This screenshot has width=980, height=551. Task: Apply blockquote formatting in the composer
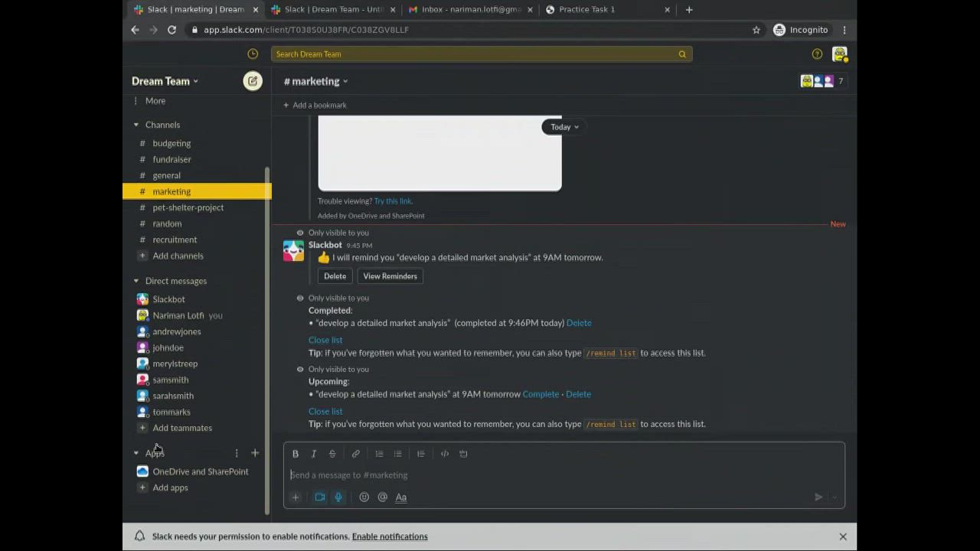click(420, 454)
